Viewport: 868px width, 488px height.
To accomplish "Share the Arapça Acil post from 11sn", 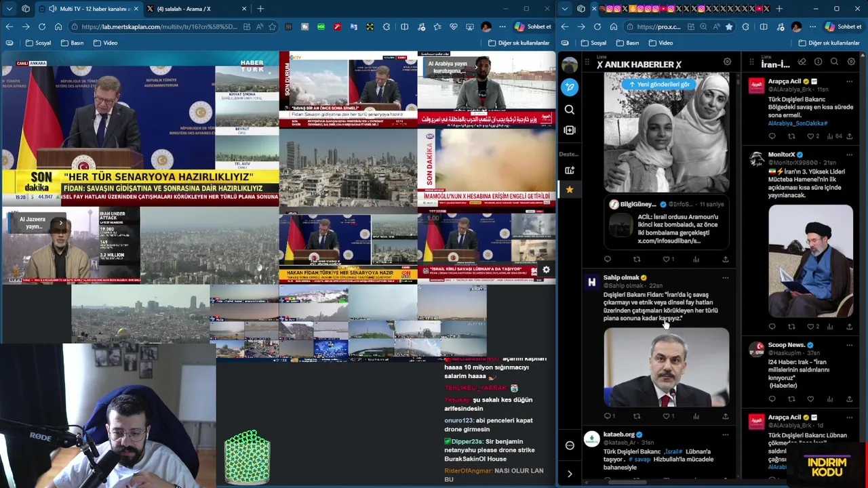I will click(x=849, y=136).
